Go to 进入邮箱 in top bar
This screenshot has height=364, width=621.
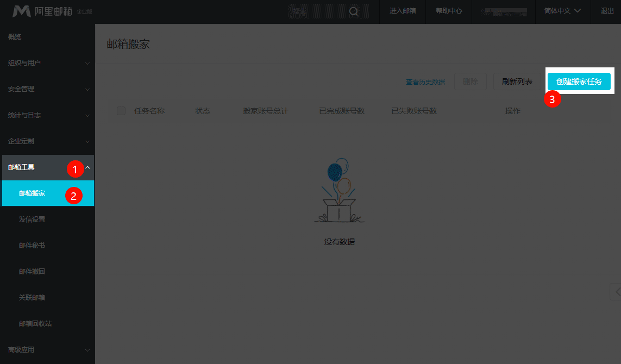[402, 10]
